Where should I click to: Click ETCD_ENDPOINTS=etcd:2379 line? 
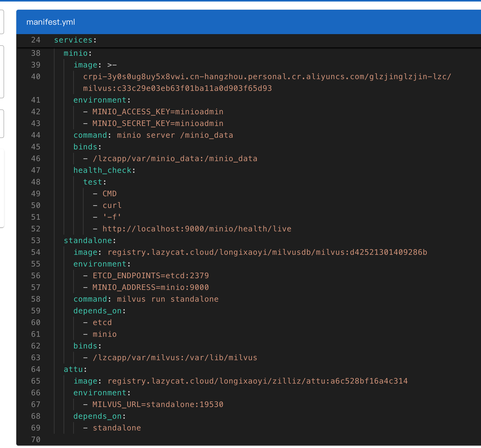click(151, 276)
